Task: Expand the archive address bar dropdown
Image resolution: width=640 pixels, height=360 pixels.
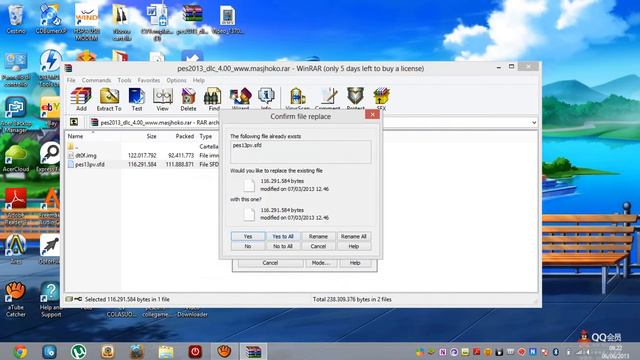Action: 534,122
